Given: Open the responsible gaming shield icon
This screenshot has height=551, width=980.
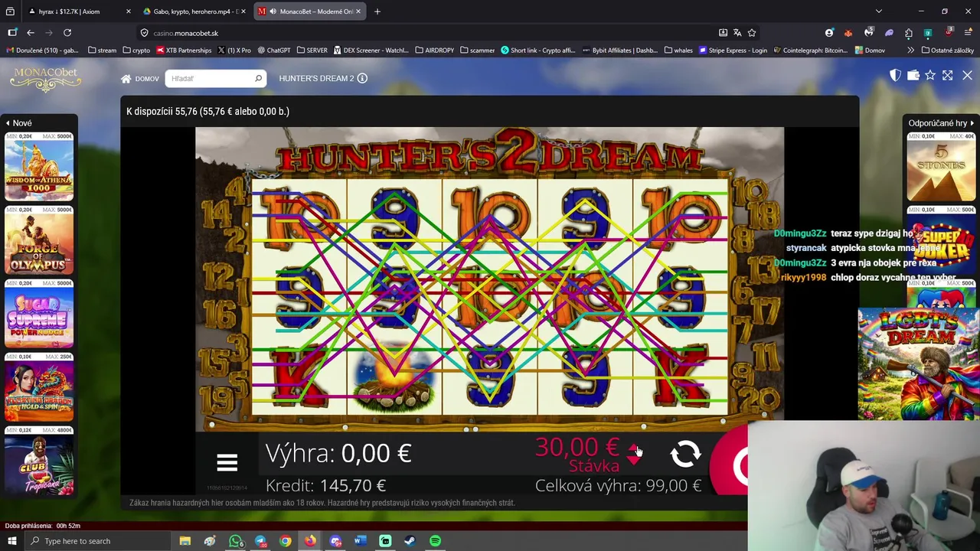Looking at the screenshot, I should 895,75.
